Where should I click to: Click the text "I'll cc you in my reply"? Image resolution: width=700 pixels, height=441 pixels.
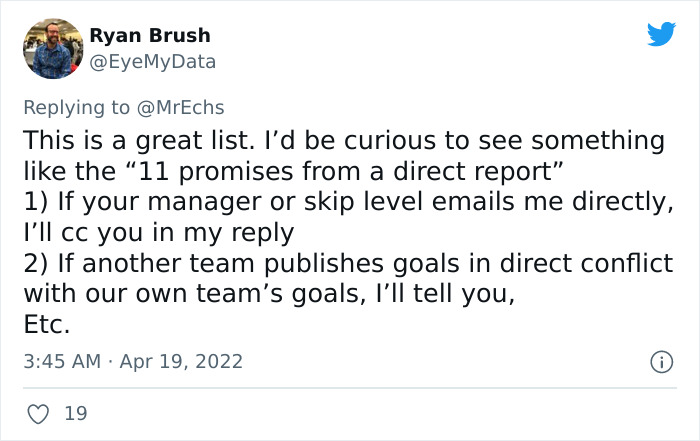click(158, 232)
